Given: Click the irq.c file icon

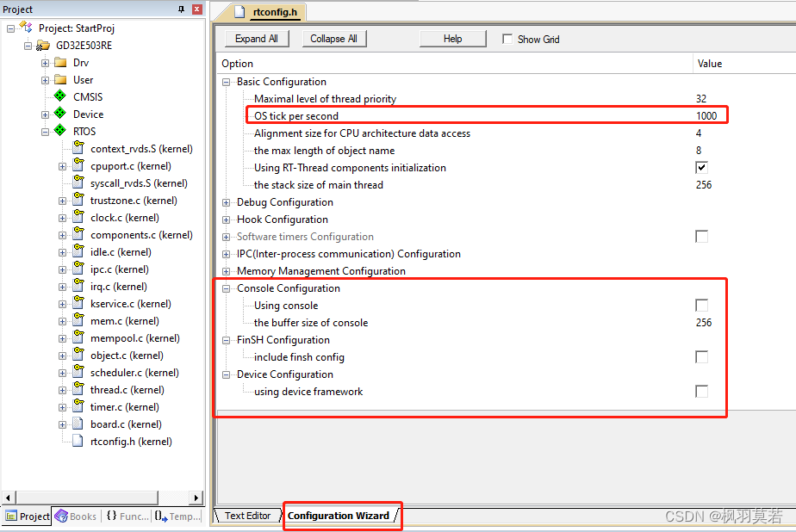Looking at the screenshot, I should point(78,286).
